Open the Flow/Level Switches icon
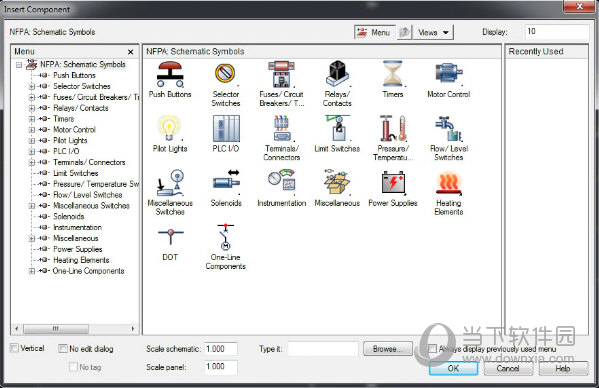 pyautogui.click(x=448, y=128)
